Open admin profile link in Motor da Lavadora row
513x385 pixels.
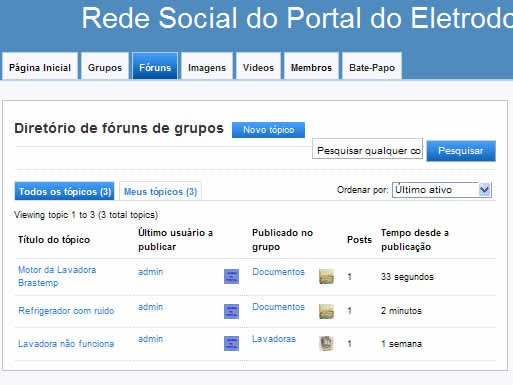151,272
